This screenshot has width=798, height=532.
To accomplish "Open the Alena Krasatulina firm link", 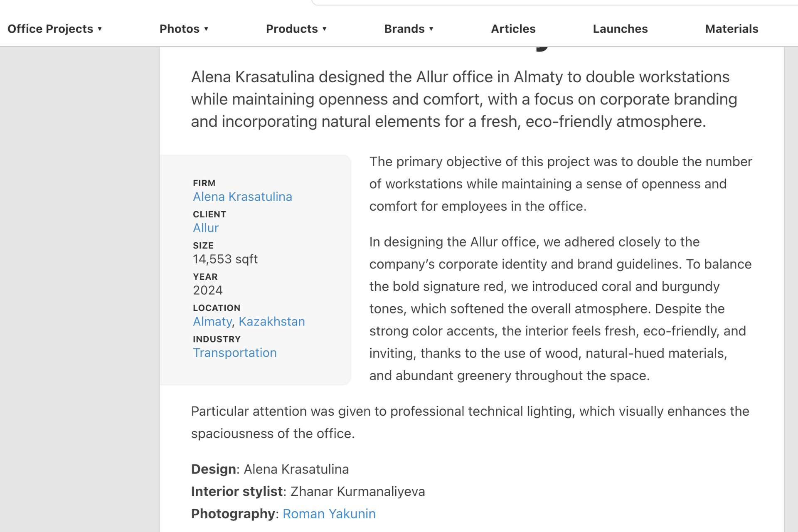I will click(x=242, y=197).
